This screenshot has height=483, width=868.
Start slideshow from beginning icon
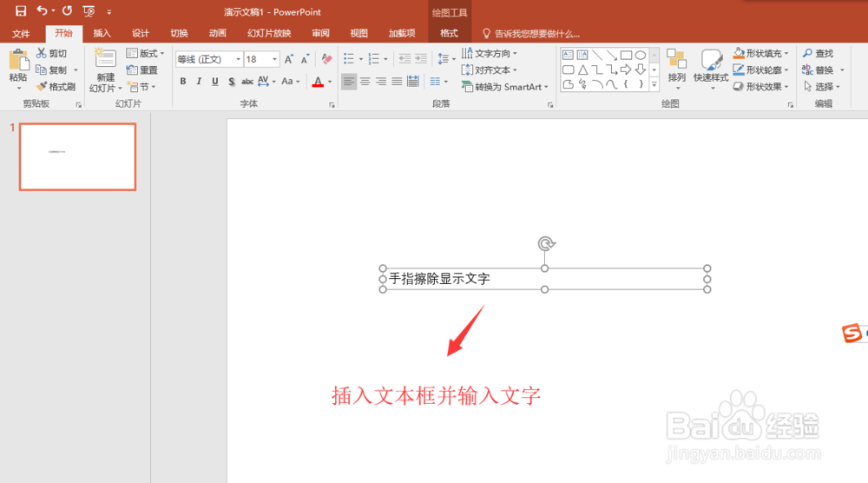coord(89,11)
